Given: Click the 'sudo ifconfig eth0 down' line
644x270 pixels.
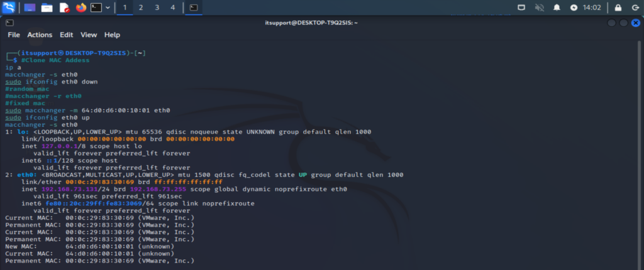Looking at the screenshot, I should [x=52, y=82].
